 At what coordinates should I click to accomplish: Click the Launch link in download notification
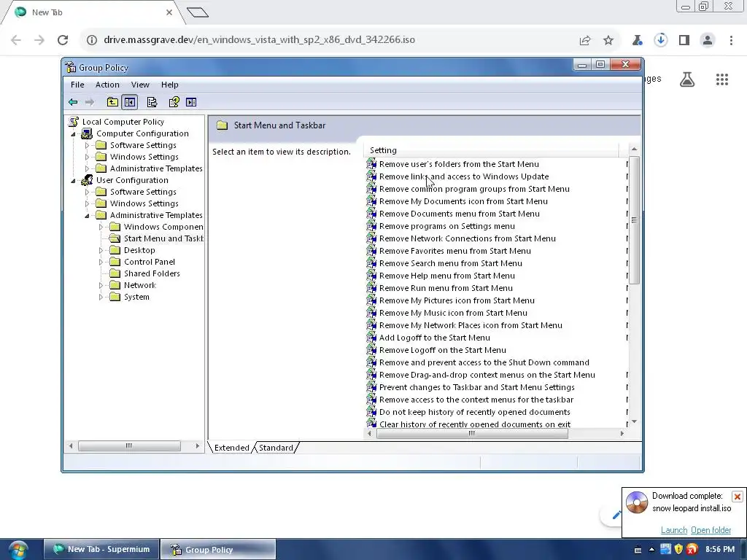(673, 530)
